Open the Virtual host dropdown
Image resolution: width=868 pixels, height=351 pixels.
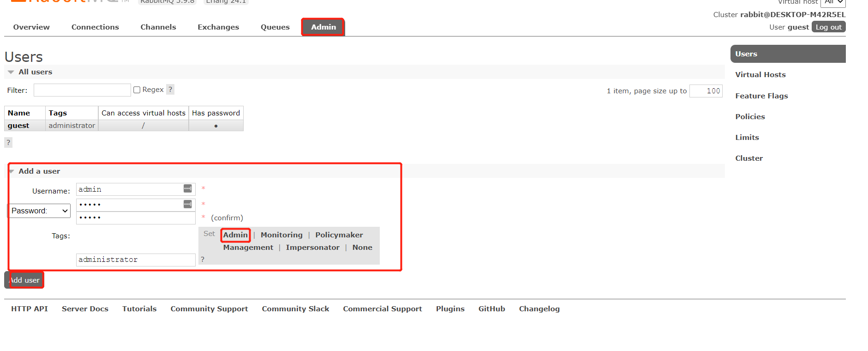tap(833, 3)
